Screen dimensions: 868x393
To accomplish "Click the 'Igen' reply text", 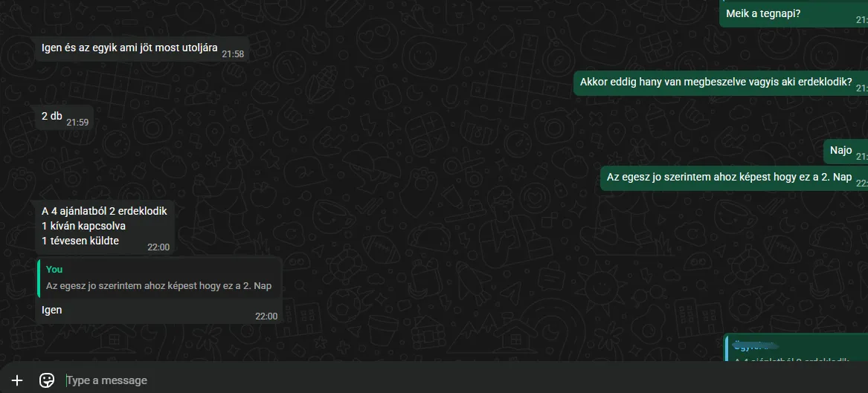I will pyautogui.click(x=51, y=310).
